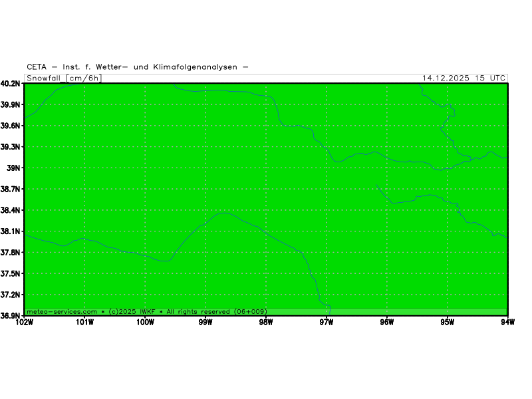Click the 99W longitude axis label
Image resolution: width=532 pixels, height=399 pixels.
(x=205, y=323)
